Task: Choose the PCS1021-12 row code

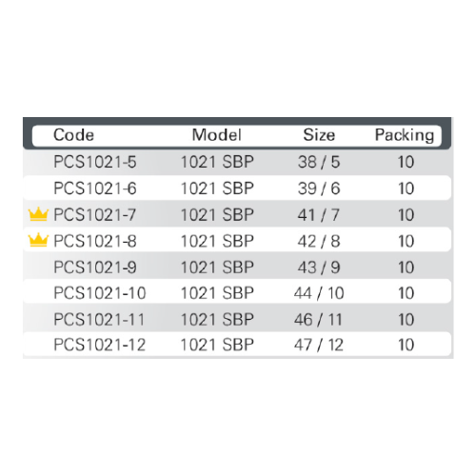Action: coord(99,345)
